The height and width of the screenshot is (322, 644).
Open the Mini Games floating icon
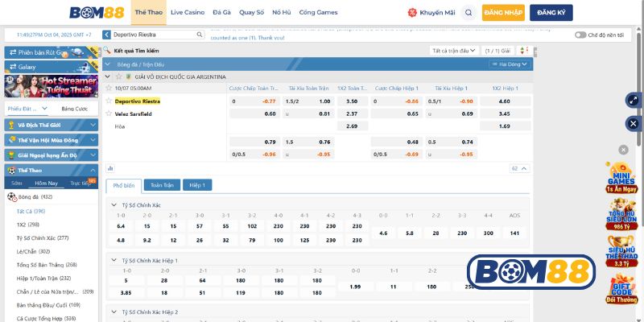click(621, 178)
